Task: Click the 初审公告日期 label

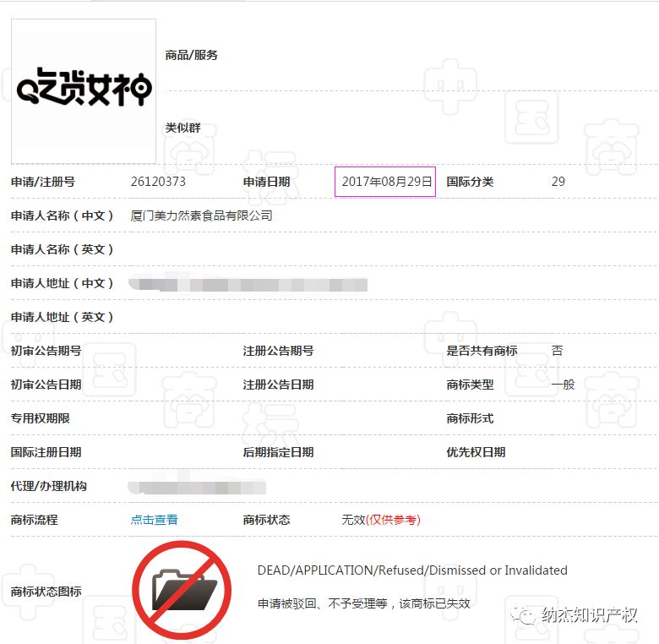Action: pos(46,385)
